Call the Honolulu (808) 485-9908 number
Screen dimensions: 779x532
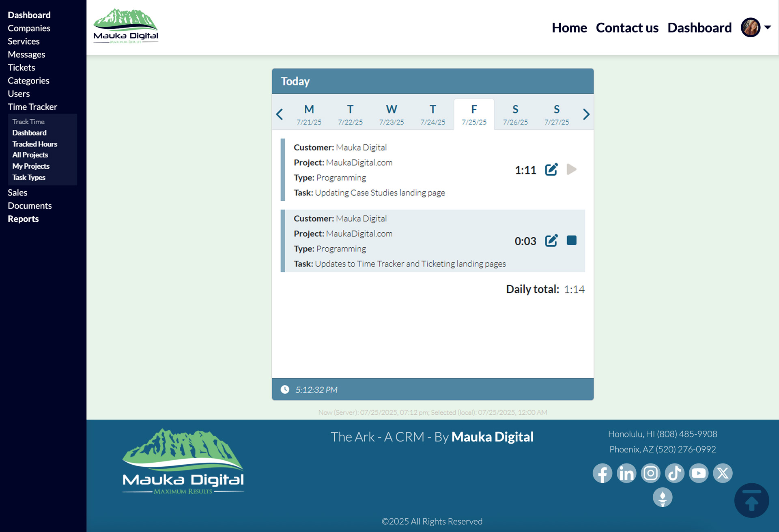coord(687,434)
